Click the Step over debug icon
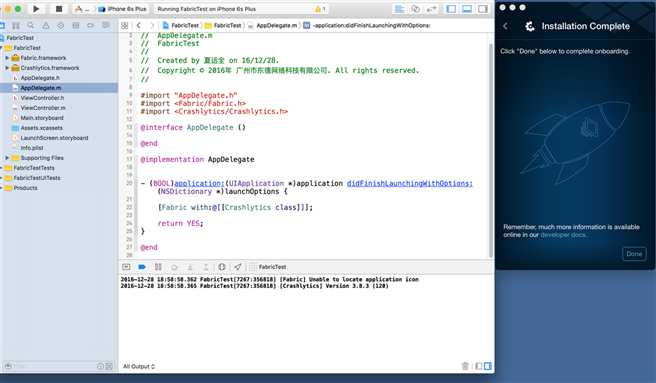 coord(174,267)
